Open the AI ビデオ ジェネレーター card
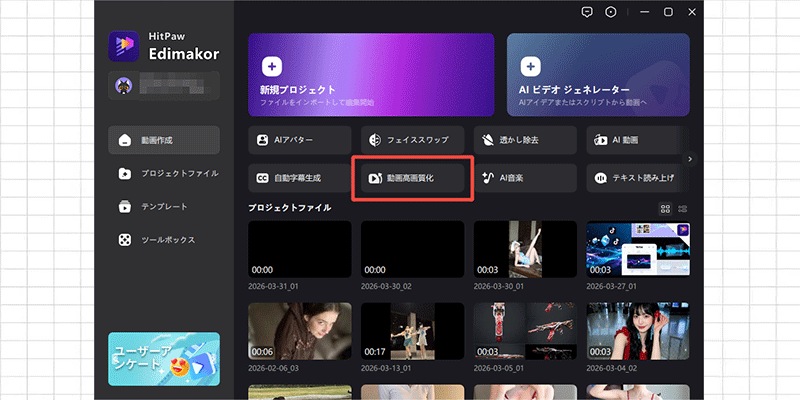The image size is (800, 400). 598,75
